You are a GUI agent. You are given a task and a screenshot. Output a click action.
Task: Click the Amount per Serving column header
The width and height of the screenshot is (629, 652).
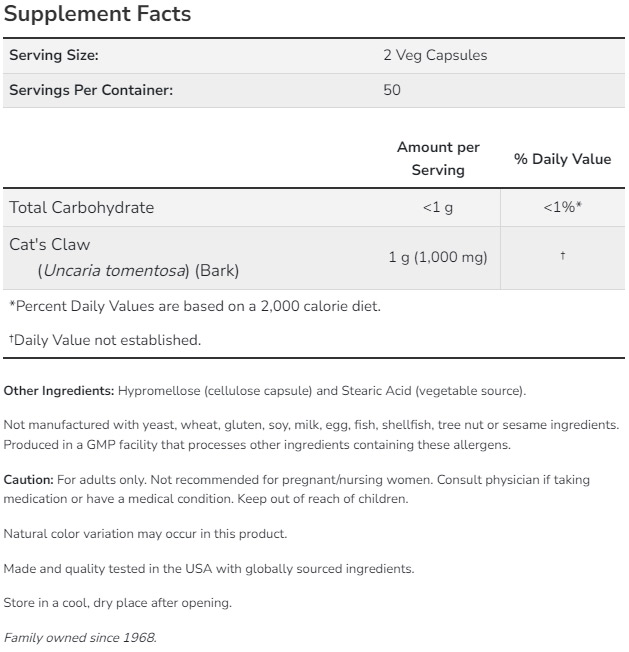(438, 158)
